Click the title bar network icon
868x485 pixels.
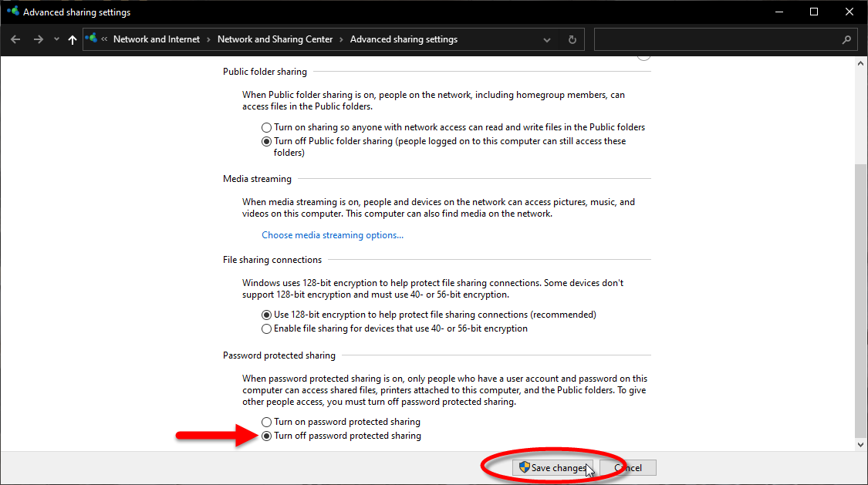click(12, 12)
